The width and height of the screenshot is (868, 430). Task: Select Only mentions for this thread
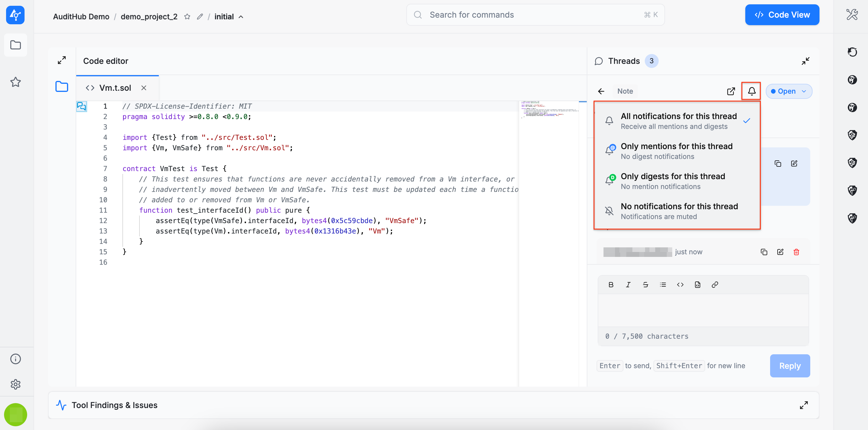pos(676,151)
